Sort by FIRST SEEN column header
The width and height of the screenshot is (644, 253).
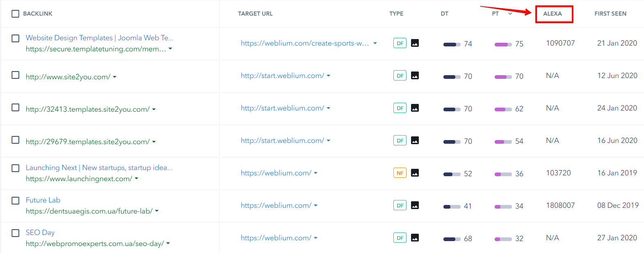(x=610, y=14)
